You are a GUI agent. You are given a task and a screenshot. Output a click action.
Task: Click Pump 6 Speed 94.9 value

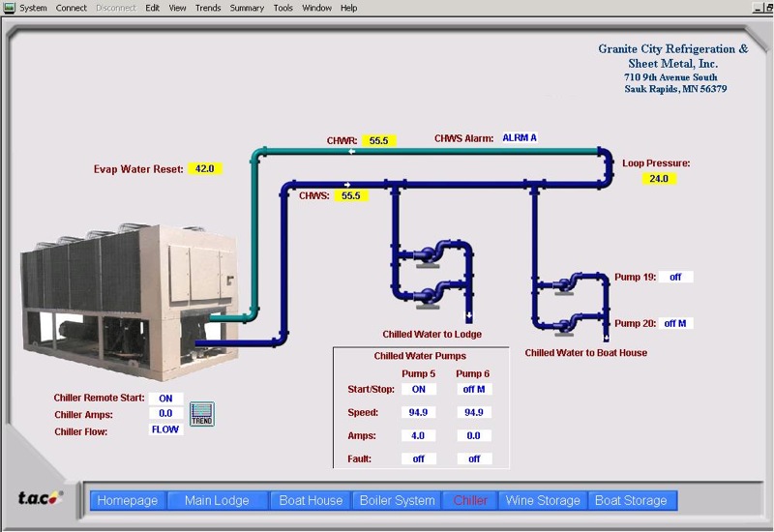(474, 412)
